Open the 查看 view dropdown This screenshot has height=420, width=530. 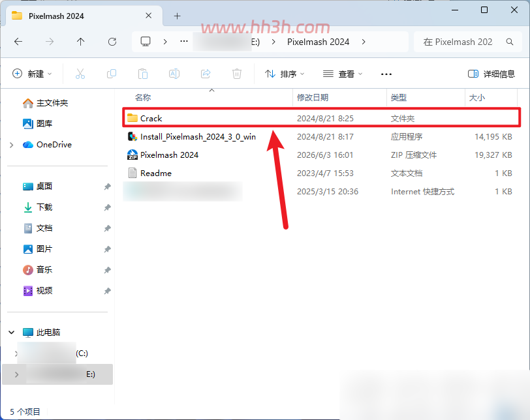point(343,74)
